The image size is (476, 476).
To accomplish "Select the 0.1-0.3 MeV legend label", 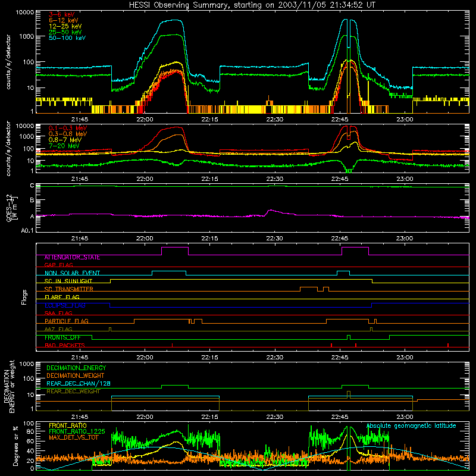I will tap(68, 128).
